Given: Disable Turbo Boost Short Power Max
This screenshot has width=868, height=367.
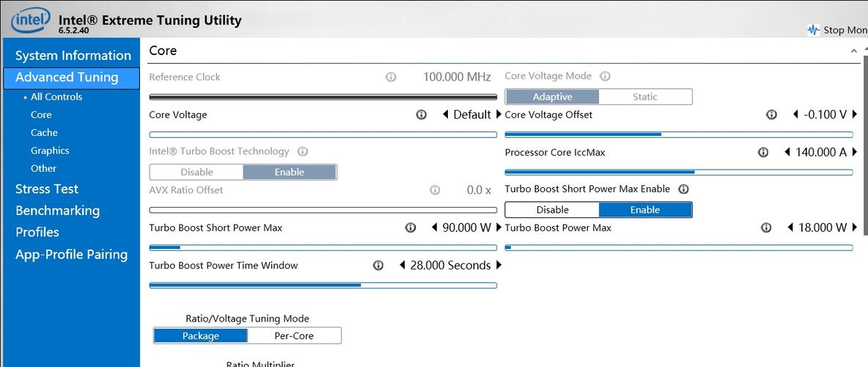Looking at the screenshot, I should (552, 209).
